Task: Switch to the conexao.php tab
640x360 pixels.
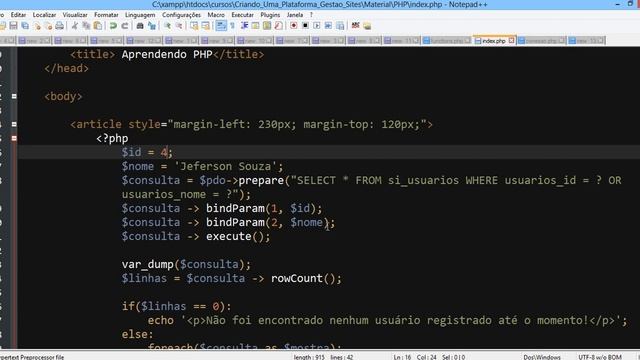Action: coord(542,41)
